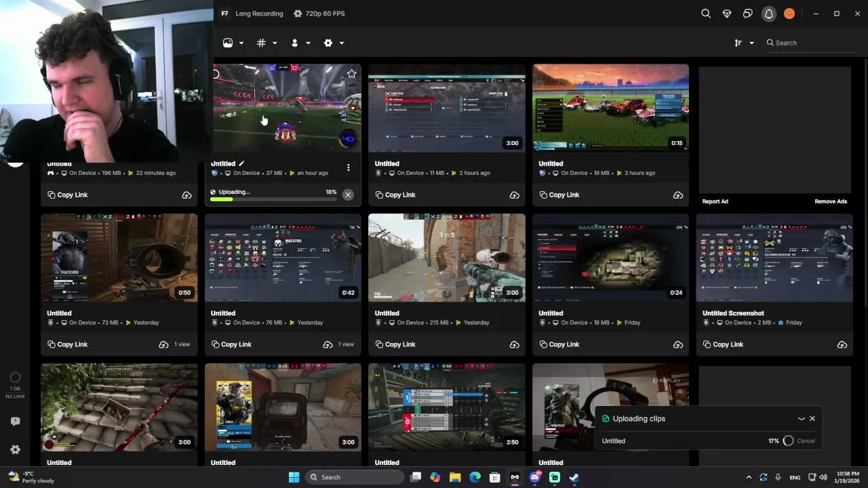Open the chat messages icon in title bar

coord(747,14)
